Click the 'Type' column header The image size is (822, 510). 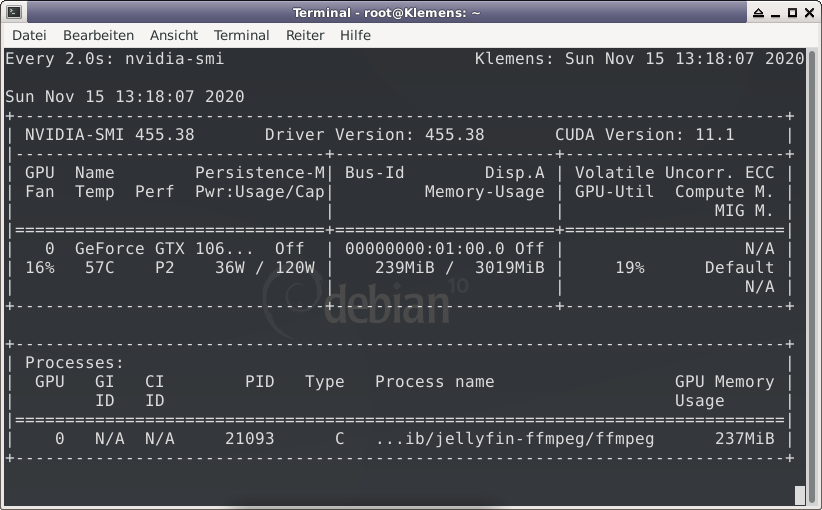click(325, 382)
